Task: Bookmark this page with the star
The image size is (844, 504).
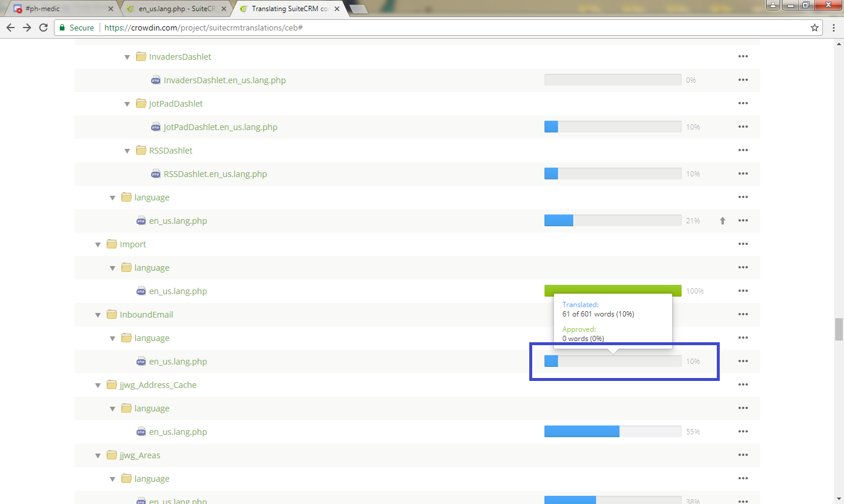Action: coord(815,28)
